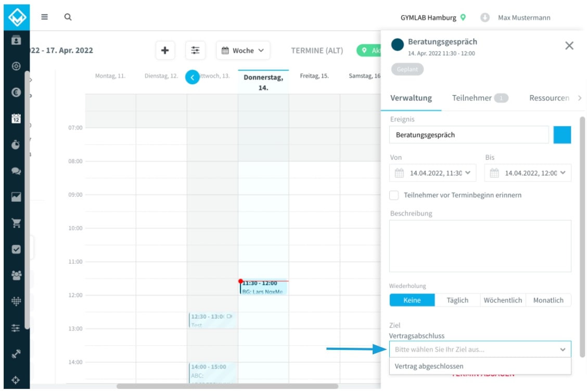
Task: Click the stopwatch icon in sidebar
Action: click(x=16, y=145)
